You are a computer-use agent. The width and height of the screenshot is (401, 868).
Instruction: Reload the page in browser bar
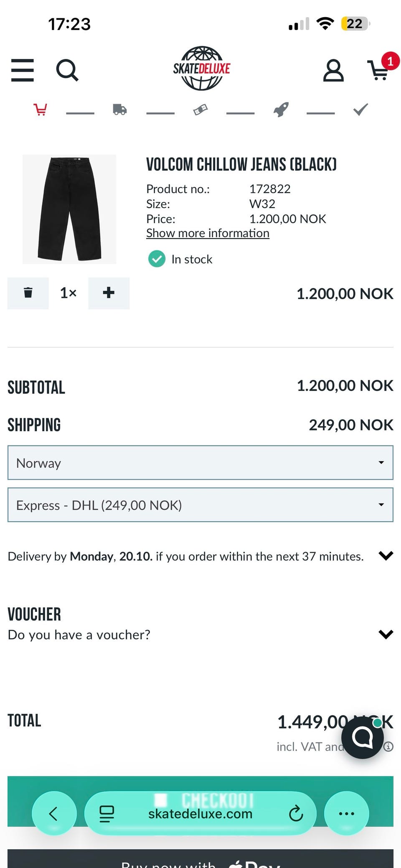point(296,813)
